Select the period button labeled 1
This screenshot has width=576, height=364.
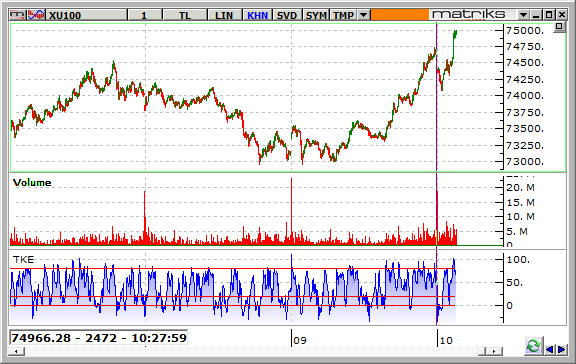144,15
